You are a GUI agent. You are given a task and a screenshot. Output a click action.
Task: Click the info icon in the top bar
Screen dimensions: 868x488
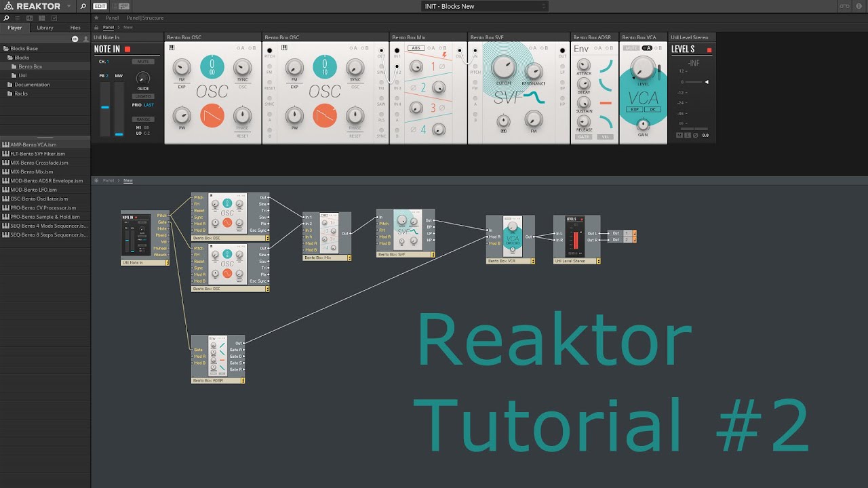(859, 6)
